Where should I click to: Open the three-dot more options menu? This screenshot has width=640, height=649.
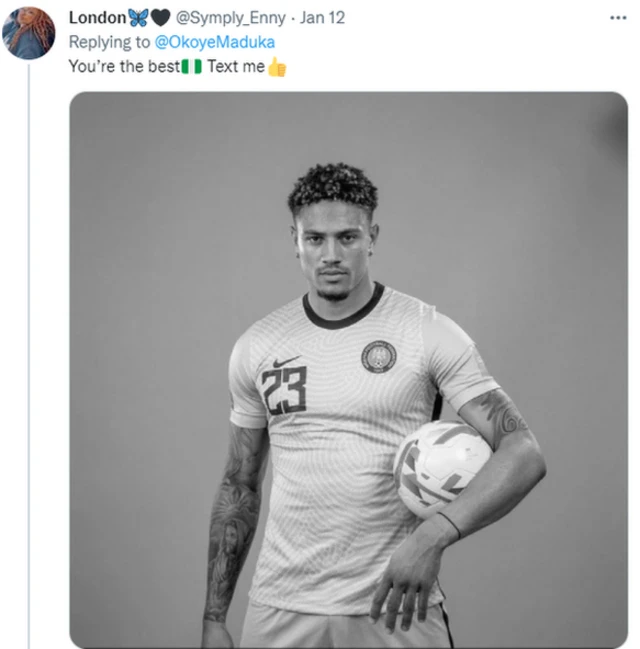[618, 18]
